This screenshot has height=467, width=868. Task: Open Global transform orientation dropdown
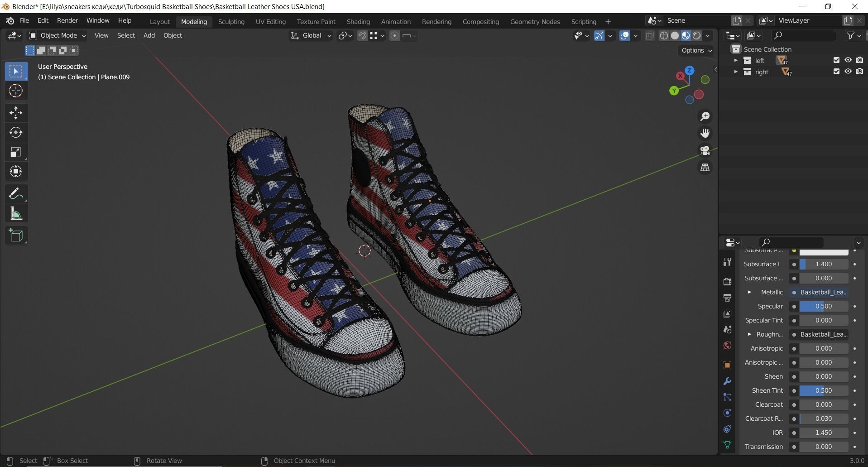click(x=311, y=35)
